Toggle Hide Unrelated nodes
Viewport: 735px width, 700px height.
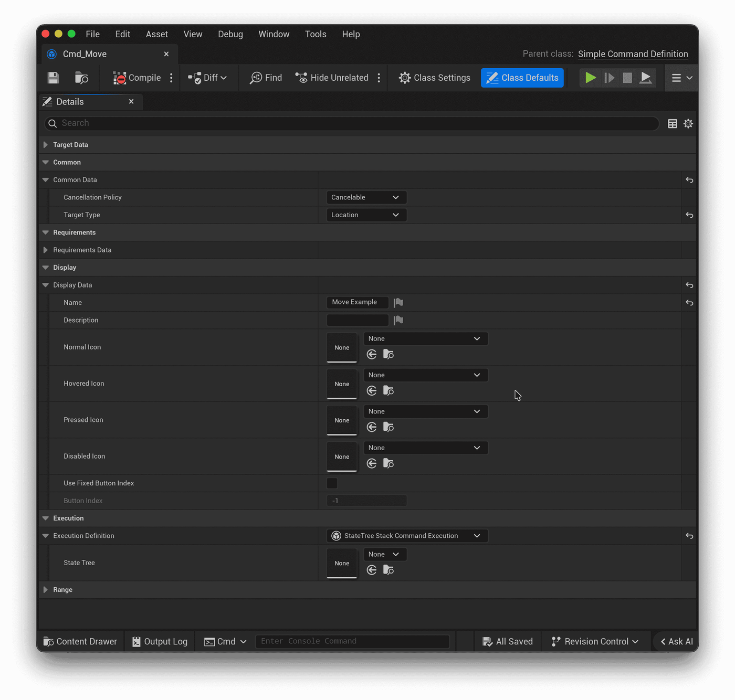[x=332, y=78]
